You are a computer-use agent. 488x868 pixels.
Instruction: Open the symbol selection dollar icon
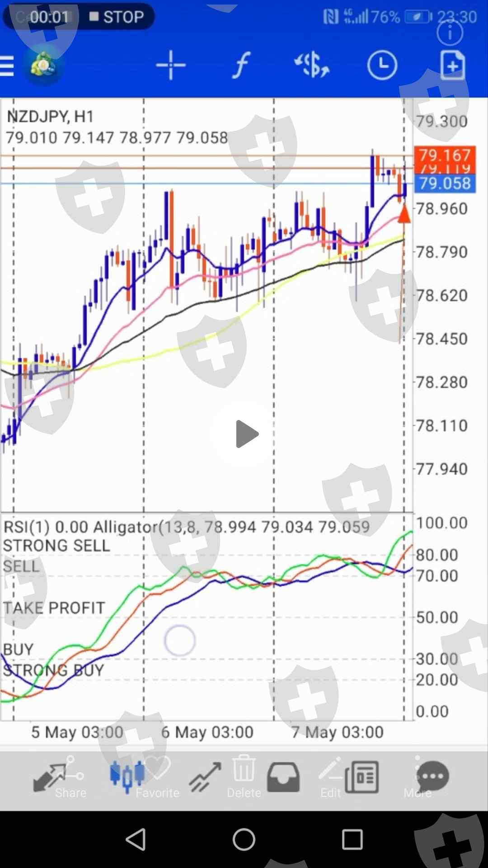pyautogui.click(x=312, y=66)
